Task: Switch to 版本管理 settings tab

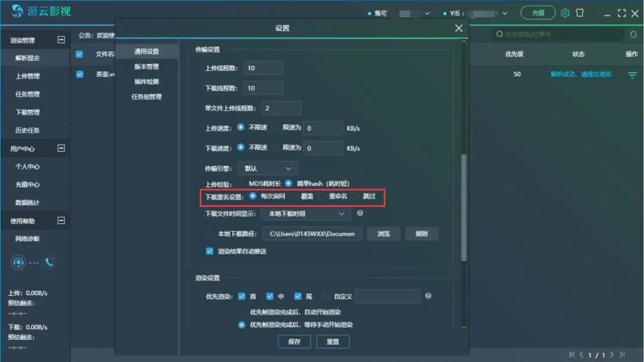Action: coord(146,67)
